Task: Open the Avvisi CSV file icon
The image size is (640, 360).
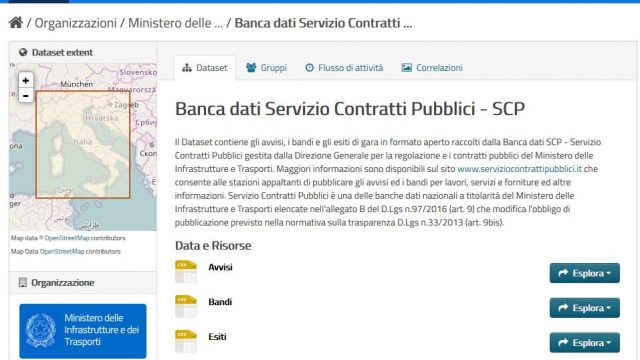Action: click(x=186, y=271)
